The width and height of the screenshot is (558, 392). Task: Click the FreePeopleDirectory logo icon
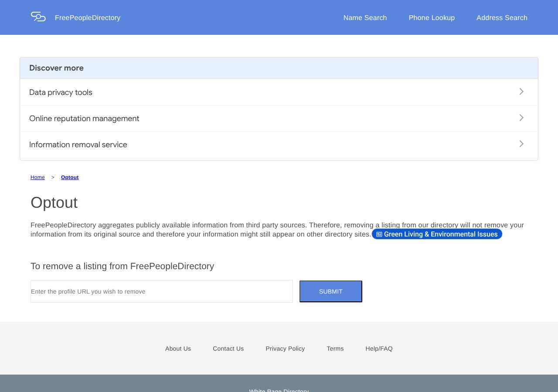(x=38, y=17)
